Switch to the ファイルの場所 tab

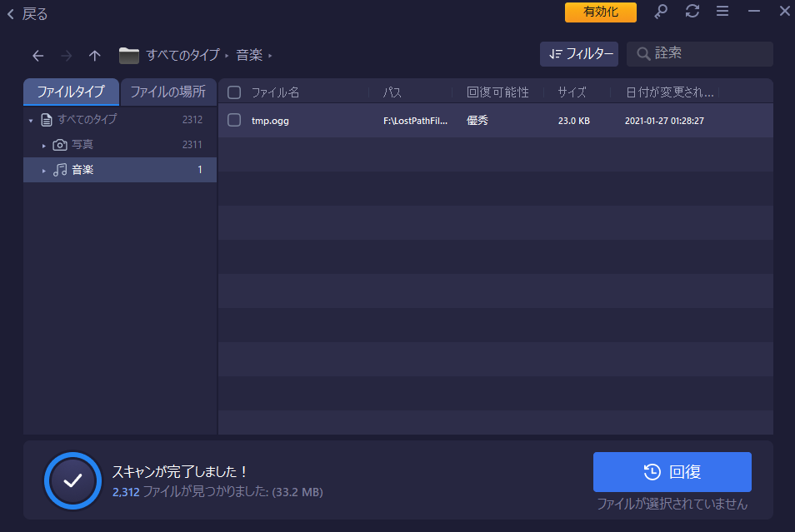(167, 92)
